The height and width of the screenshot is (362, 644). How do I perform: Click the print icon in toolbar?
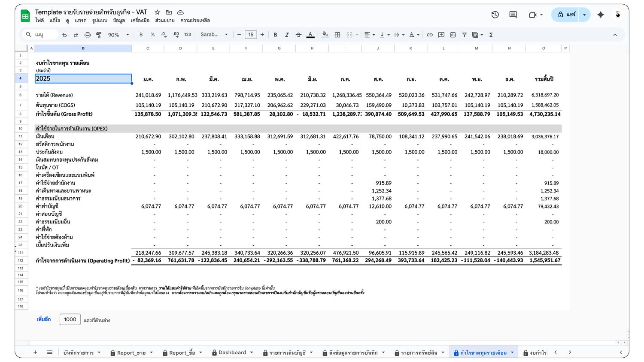click(x=88, y=35)
